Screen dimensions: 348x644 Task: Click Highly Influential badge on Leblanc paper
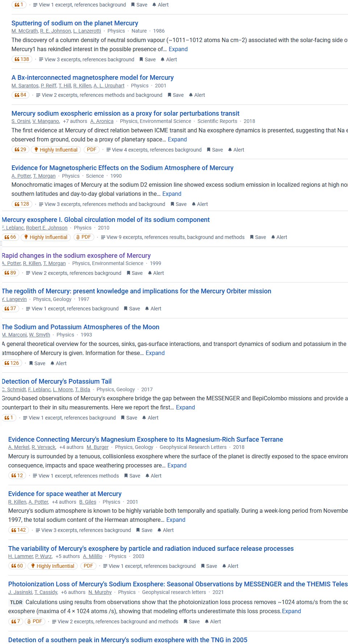pyautogui.click(x=45, y=237)
